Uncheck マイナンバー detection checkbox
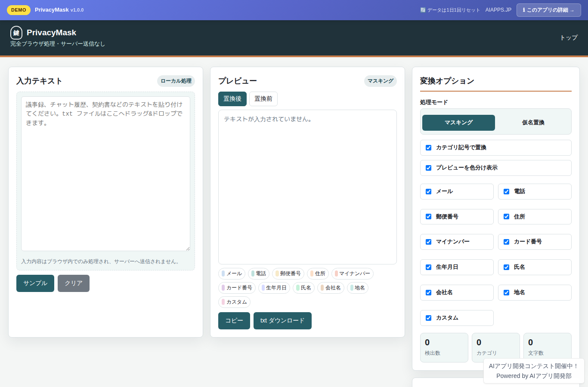 tap(428, 242)
